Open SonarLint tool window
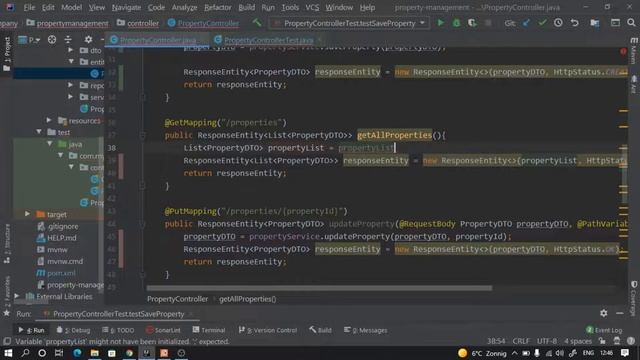The image size is (640, 360). click(163, 330)
